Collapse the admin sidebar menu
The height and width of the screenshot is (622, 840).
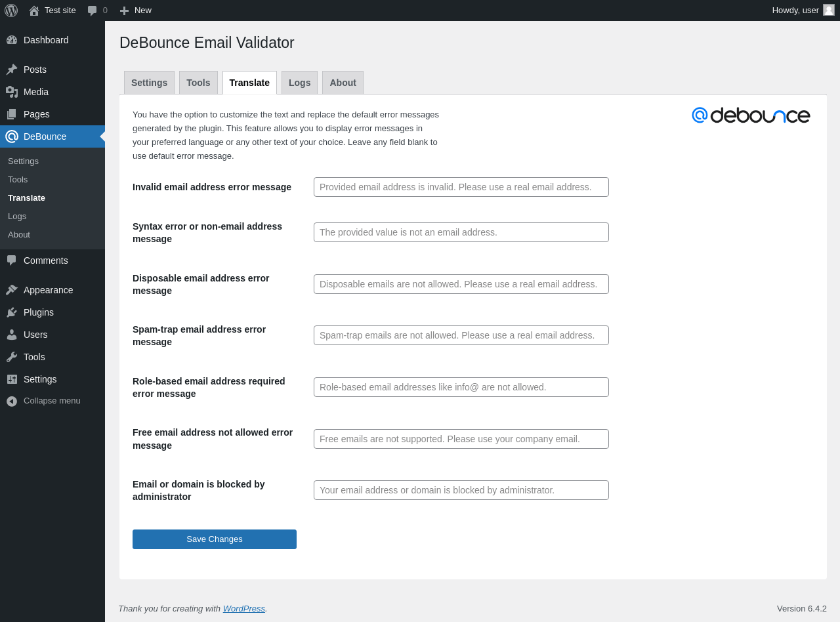tap(43, 401)
